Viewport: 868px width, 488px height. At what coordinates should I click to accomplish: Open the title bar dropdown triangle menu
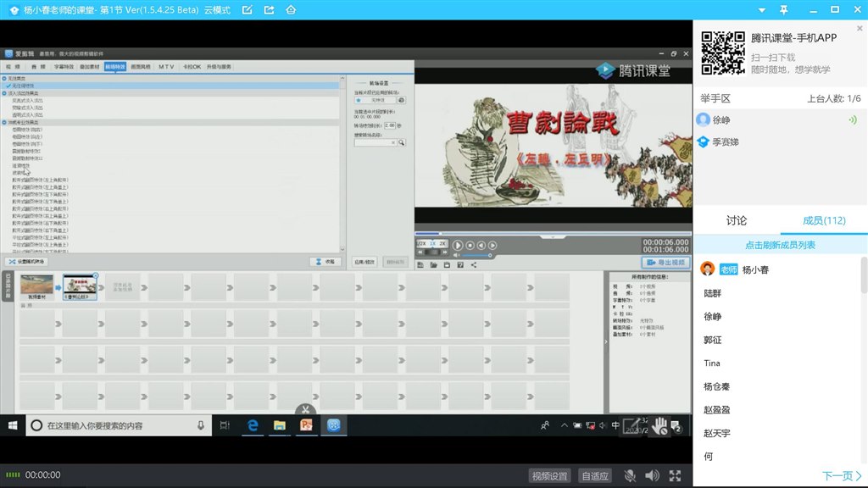pyautogui.click(x=762, y=10)
